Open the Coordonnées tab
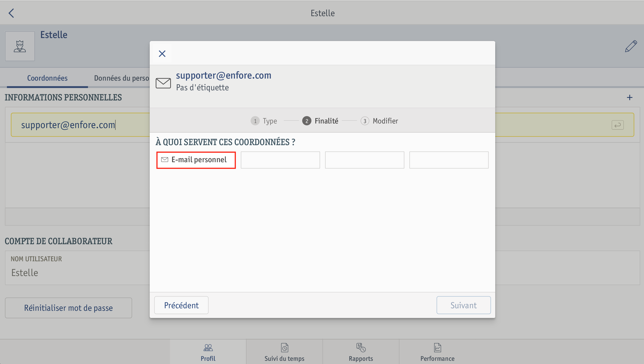Viewport: 644px width, 364px height. [x=47, y=78]
